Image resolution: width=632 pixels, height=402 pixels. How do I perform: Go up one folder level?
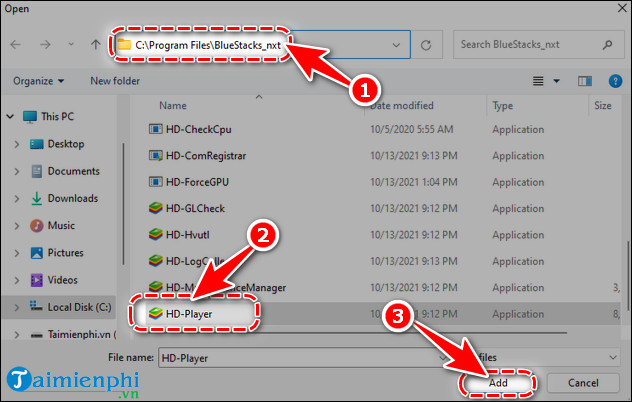(96, 44)
